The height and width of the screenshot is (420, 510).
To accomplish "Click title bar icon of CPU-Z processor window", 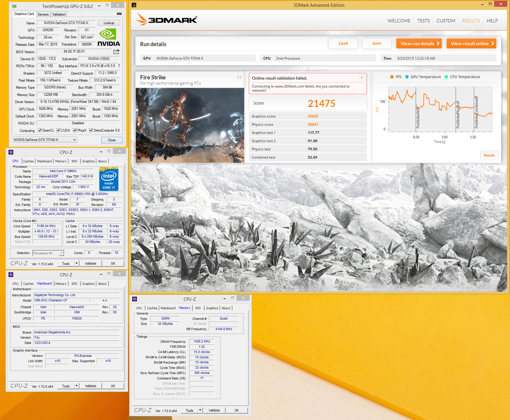I will point(11,152).
